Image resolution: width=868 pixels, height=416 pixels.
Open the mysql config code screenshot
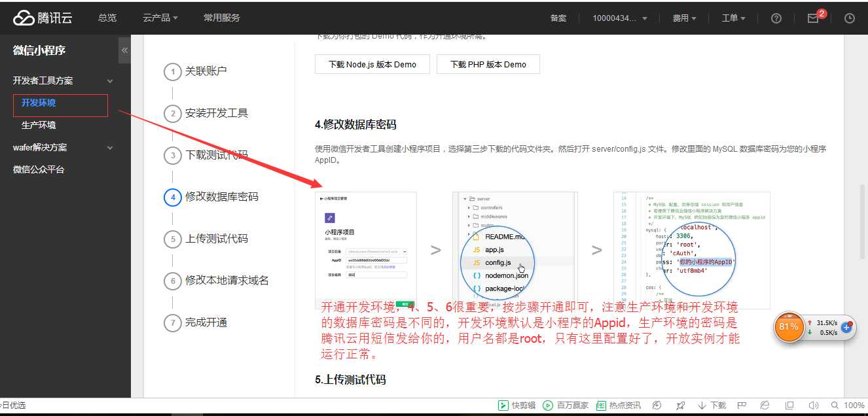pos(692,250)
